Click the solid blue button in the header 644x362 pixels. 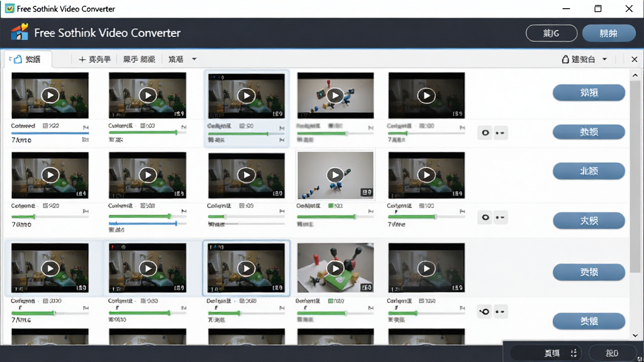tap(609, 33)
